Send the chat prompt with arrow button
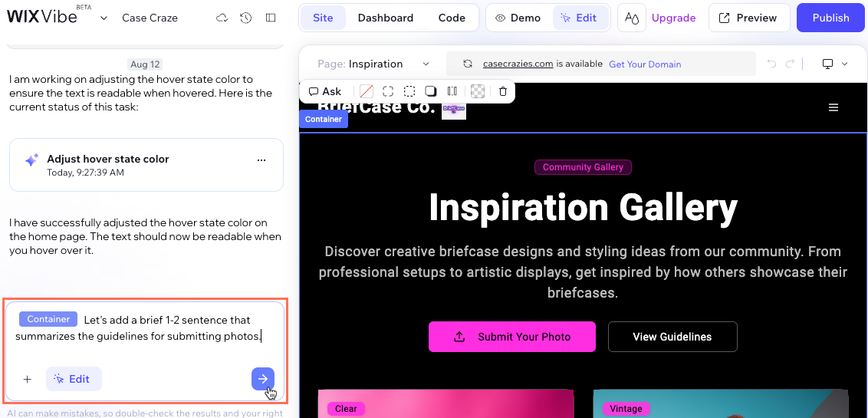 click(262, 379)
